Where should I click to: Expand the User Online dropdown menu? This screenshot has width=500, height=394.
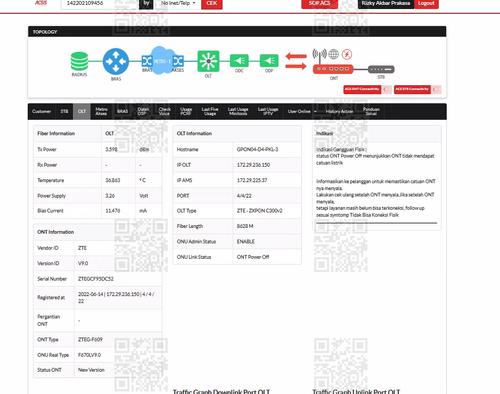[302, 111]
